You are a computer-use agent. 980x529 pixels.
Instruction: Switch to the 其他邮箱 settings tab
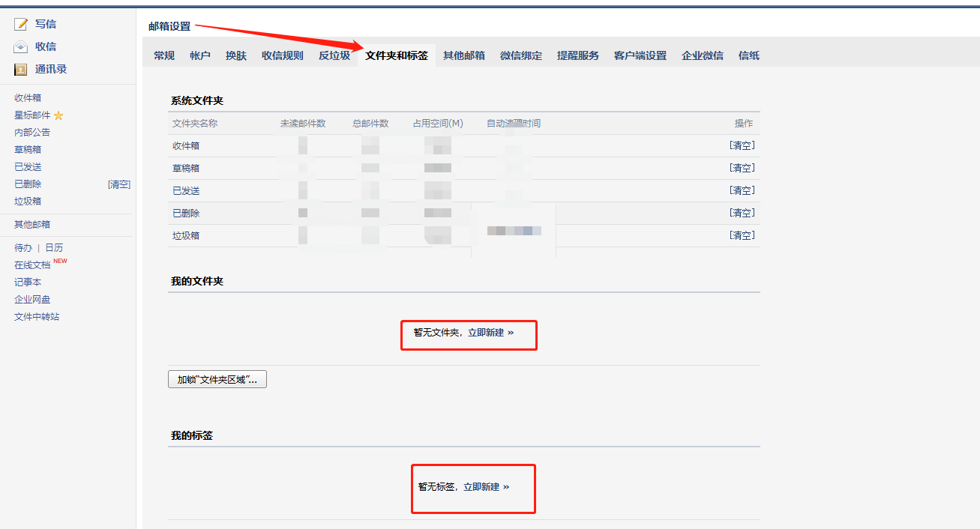click(464, 55)
